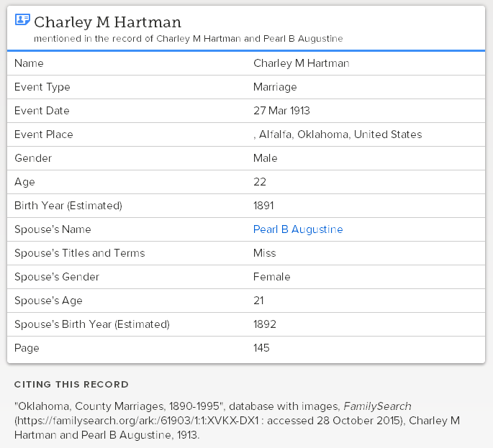Click the Spouse's Titles and Terms label
The image size is (493, 448).
[x=79, y=253]
